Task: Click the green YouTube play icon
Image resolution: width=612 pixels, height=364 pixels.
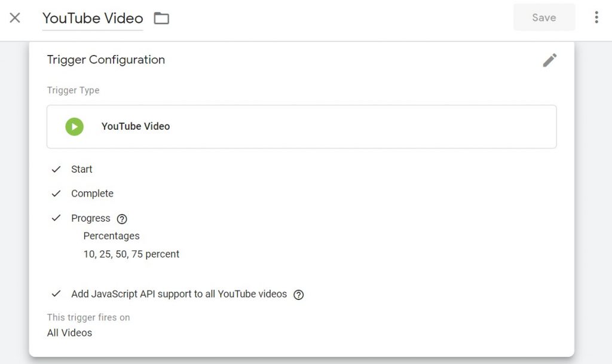Action: (74, 126)
